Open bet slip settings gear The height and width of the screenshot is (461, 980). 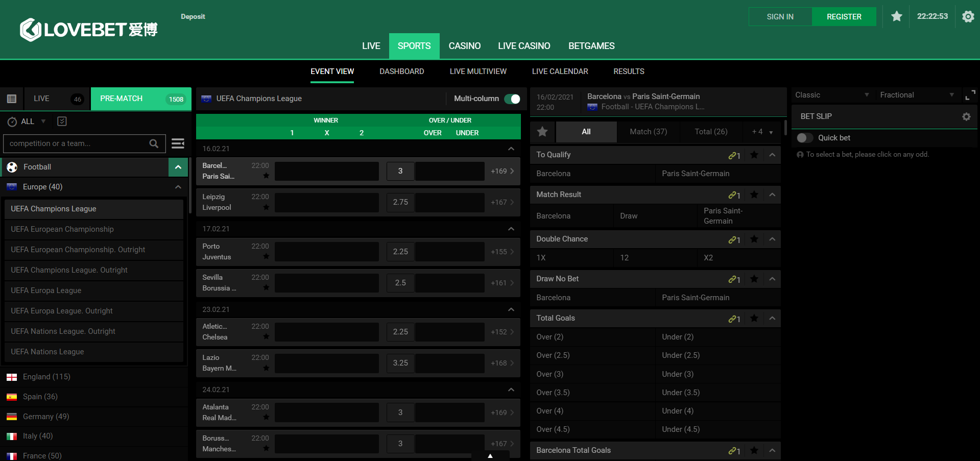point(966,116)
